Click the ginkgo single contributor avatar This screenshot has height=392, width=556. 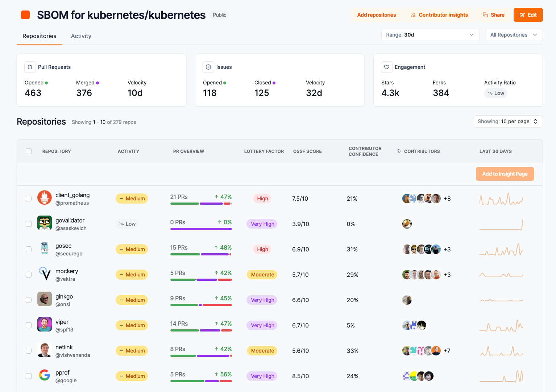[x=407, y=300]
